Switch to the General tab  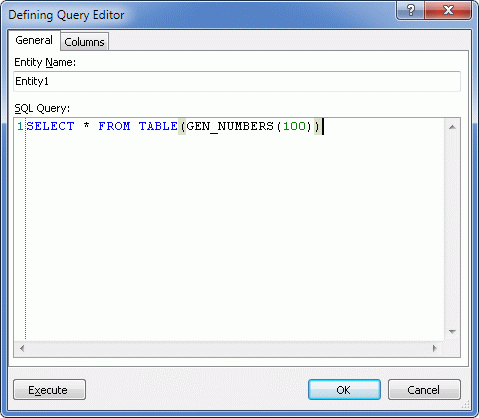point(34,40)
